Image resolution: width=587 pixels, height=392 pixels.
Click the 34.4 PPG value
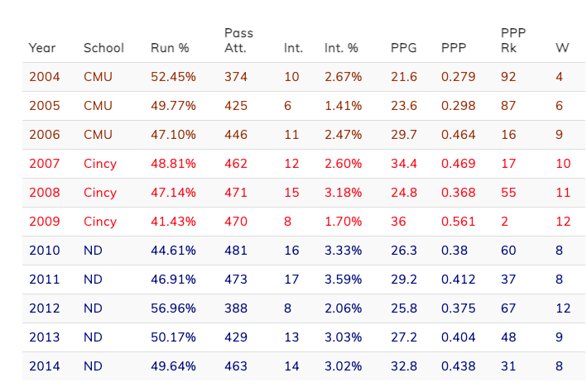pyautogui.click(x=404, y=164)
